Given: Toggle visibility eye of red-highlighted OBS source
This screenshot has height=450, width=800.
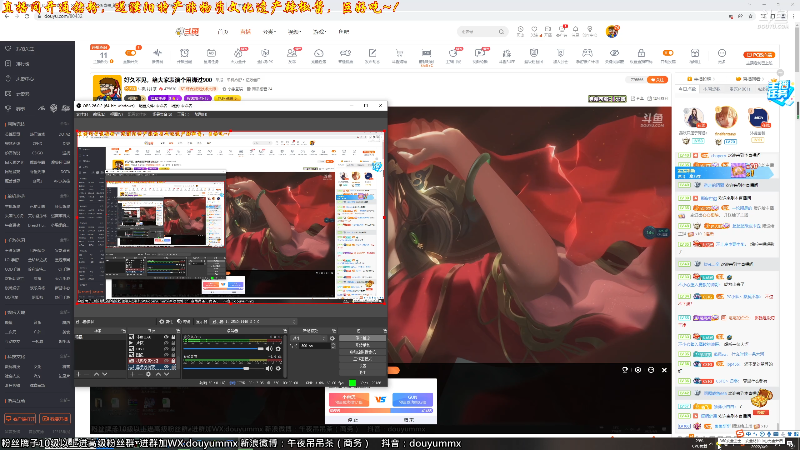Looking at the screenshot, I should (x=166, y=361).
